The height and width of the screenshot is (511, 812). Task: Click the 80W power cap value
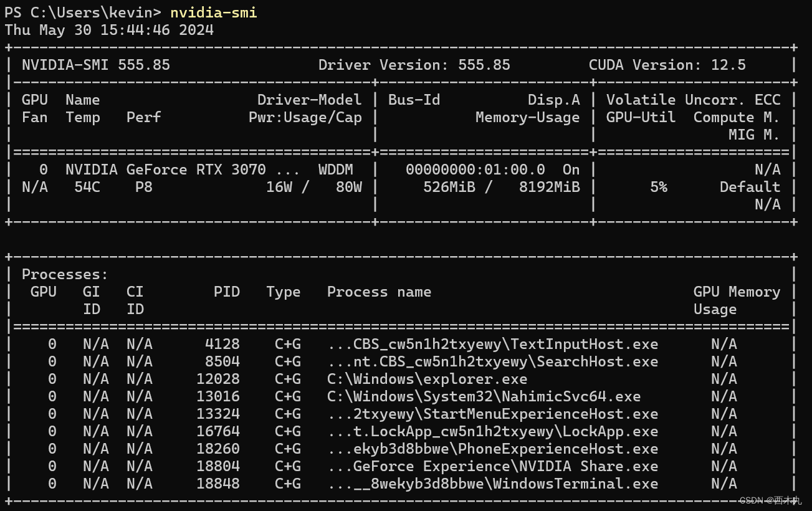tap(348, 187)
